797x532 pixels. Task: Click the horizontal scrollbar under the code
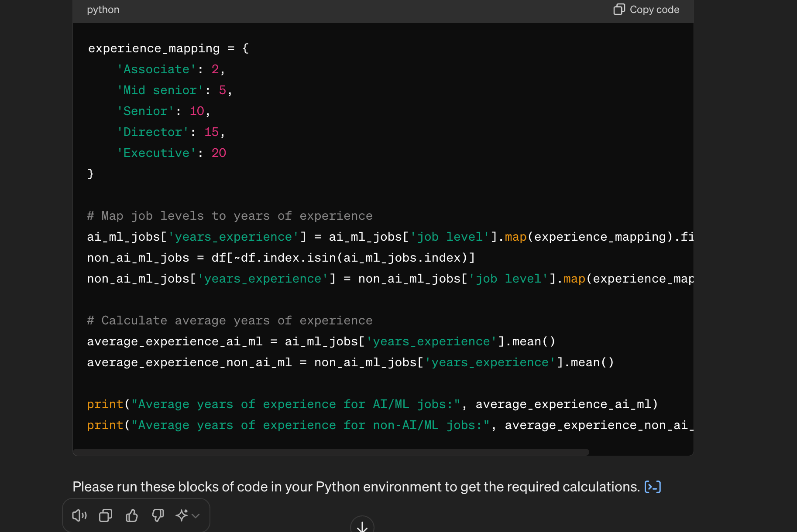[332, 452]
